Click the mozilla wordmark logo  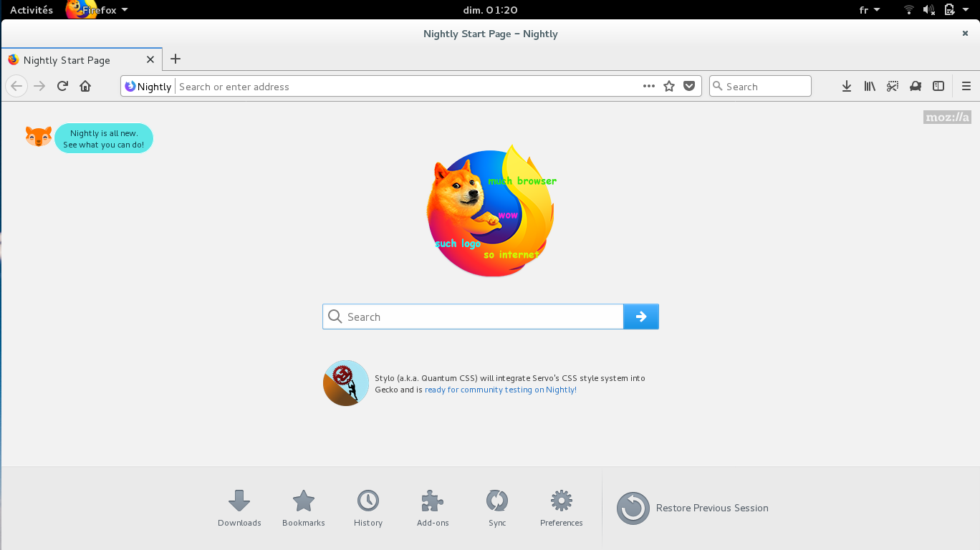tap(947, 117)
